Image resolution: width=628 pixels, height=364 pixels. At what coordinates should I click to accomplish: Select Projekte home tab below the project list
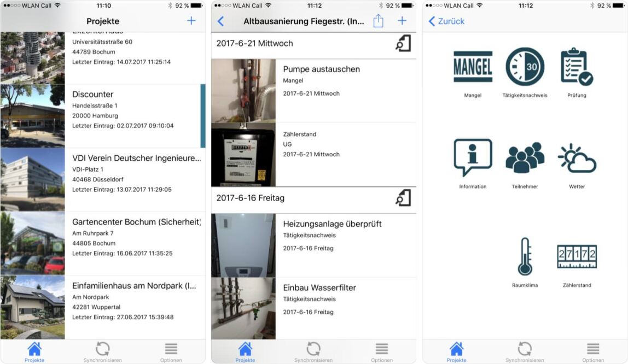34,352
